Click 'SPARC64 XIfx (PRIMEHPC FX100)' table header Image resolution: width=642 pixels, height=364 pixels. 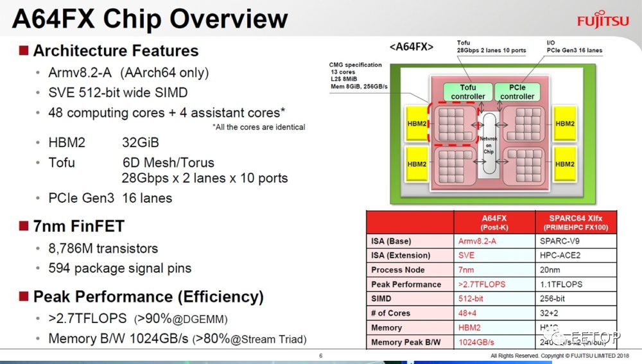pos(576,223)
